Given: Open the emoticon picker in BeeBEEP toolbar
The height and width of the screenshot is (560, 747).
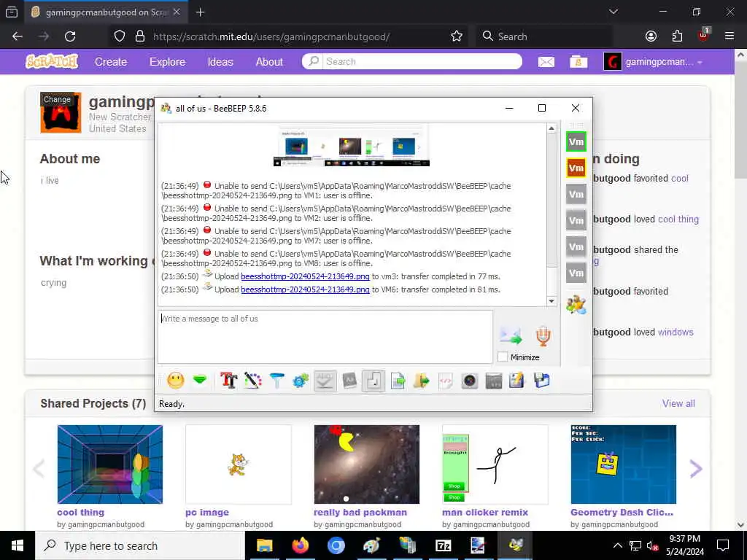Looking at the screenshot, I should 175,381.
